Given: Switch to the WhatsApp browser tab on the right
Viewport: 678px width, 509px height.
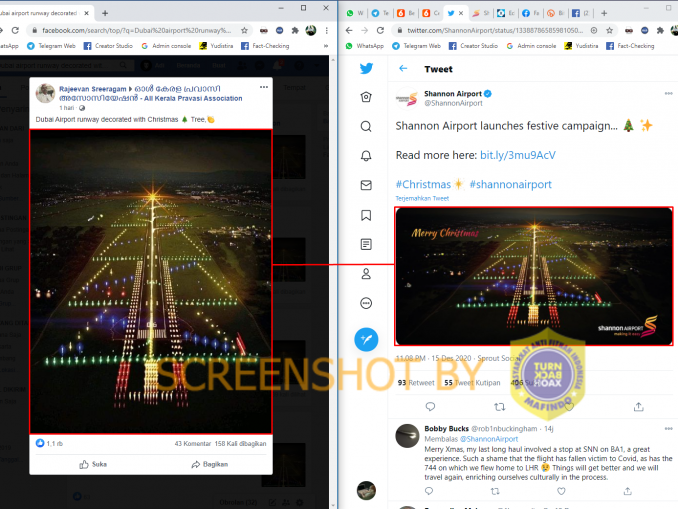Looking at the screenshot, I should click(x=355, y=13).
